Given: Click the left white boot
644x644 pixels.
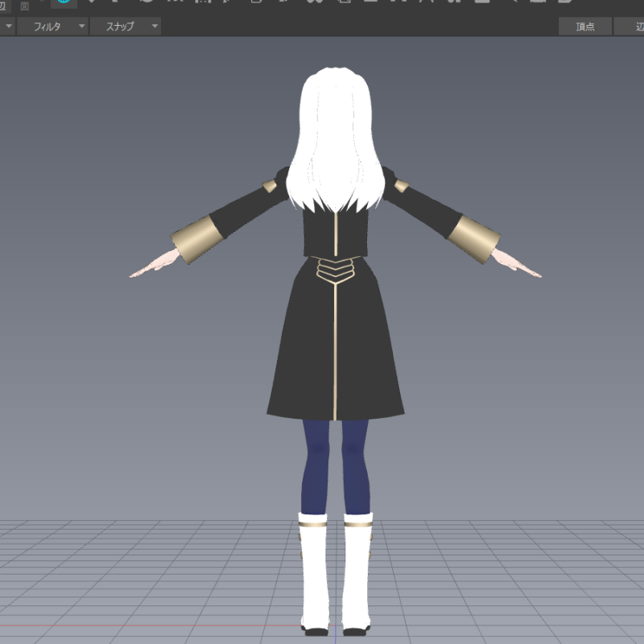Looking at the screenshot, I should point(313,572).
